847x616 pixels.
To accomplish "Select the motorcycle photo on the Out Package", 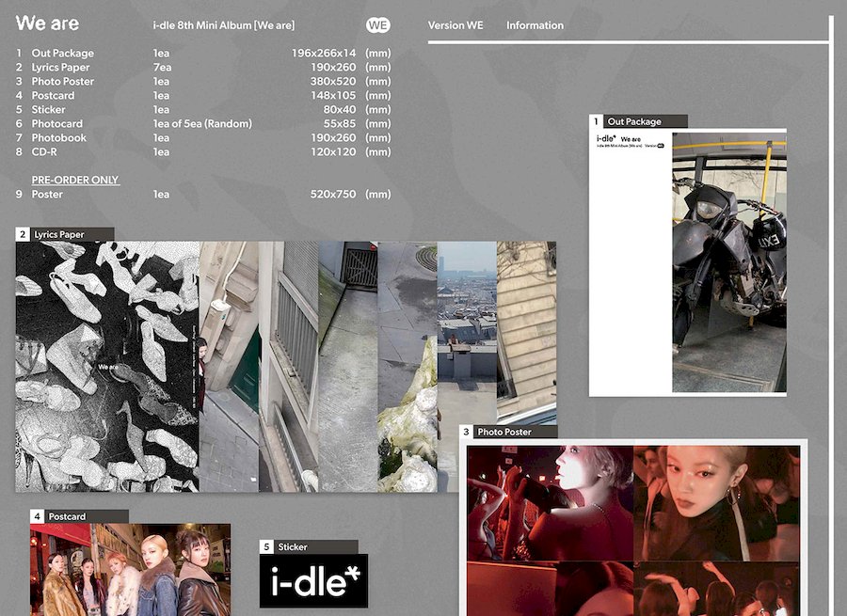I will click(728, 262).
